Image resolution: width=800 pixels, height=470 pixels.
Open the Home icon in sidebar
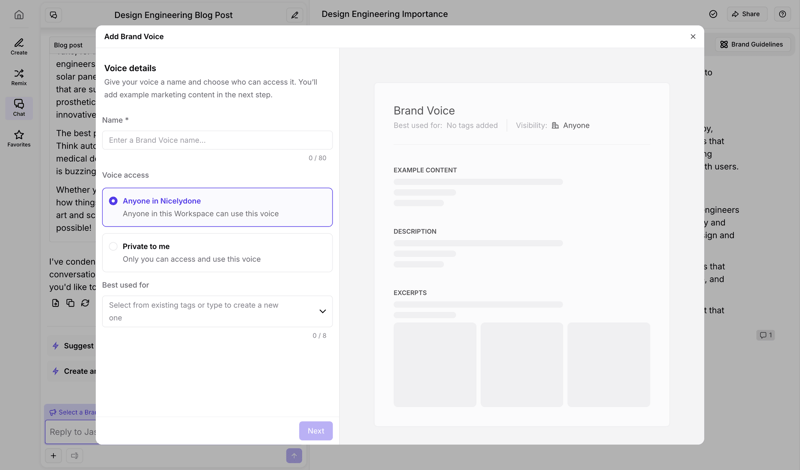(x=19, y=14)
